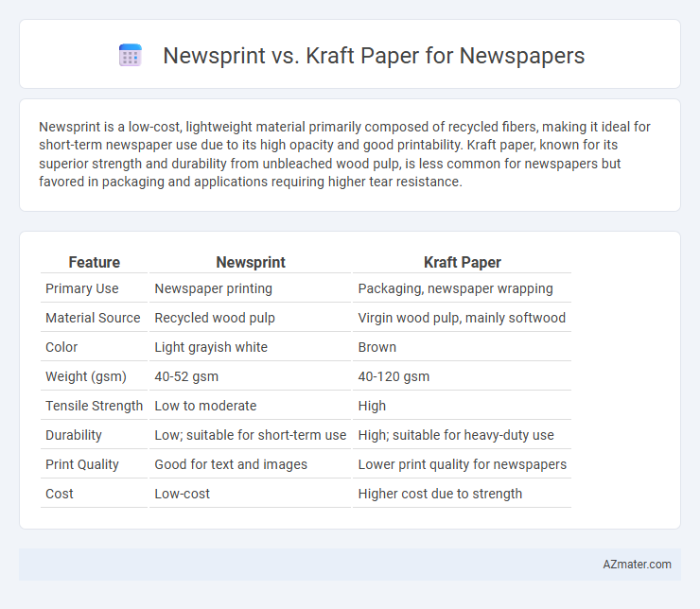
Task: Click the intro paragraph starting 'Newsprint is a low-cost'
Action: pyautogui.click(x=344, y=154)
